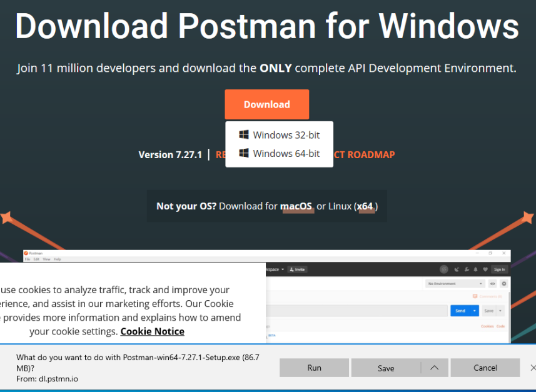Expand the Save options chevron
Screen dimensions: 536x392
point(435,368)
